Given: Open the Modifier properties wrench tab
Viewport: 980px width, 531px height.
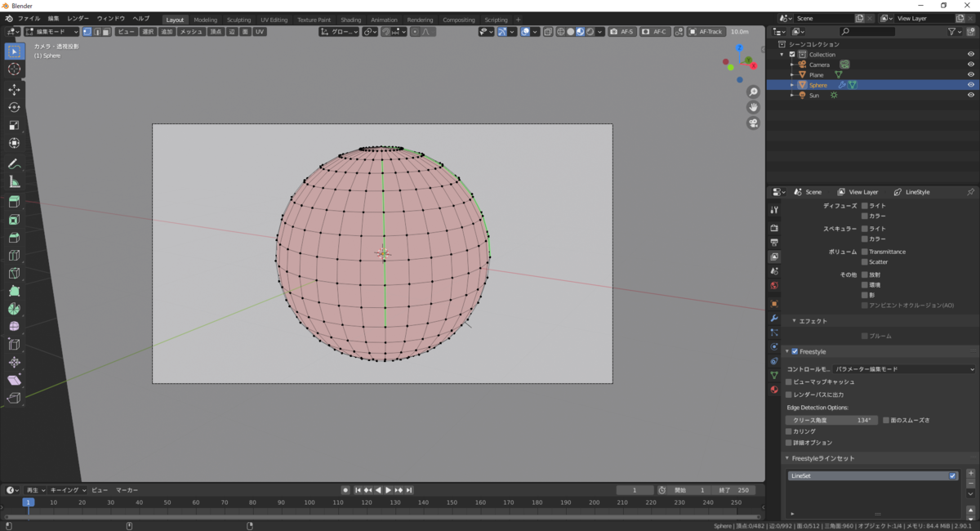Looking at the screenshot, I should [x=774, y=318].
